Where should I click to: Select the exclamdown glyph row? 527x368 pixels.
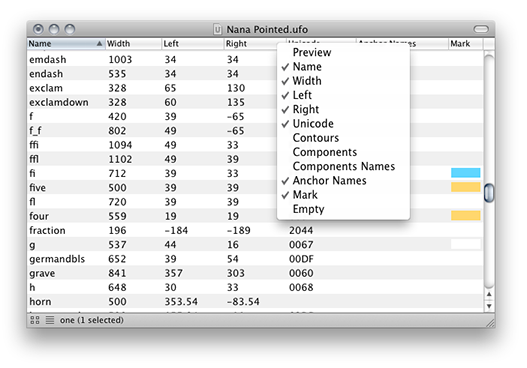click(255, 102)
